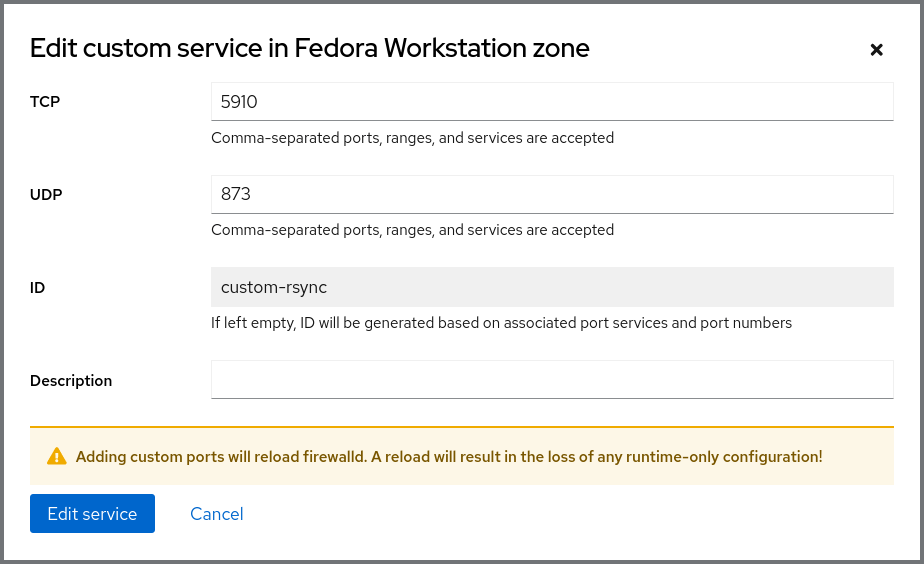Focus the TCP ports input field
Screen dimensions: 924x564
click(551, 102)
